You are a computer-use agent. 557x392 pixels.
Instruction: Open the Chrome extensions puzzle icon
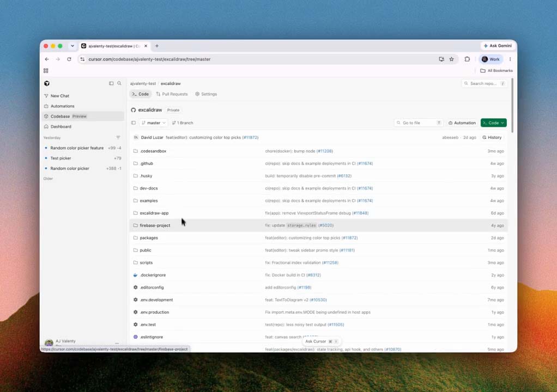[467, 59]
